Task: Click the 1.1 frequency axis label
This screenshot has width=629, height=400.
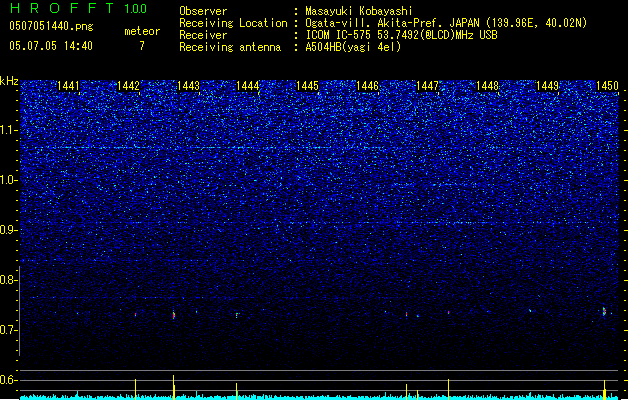Action: pos(8,130)
